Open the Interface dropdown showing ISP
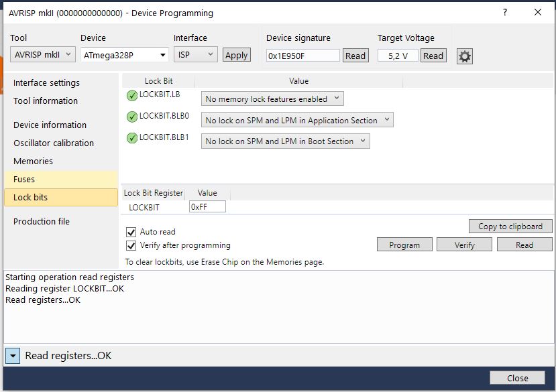Image resolution: width=556 pixels, height=392 pixels. coord(195,54)
